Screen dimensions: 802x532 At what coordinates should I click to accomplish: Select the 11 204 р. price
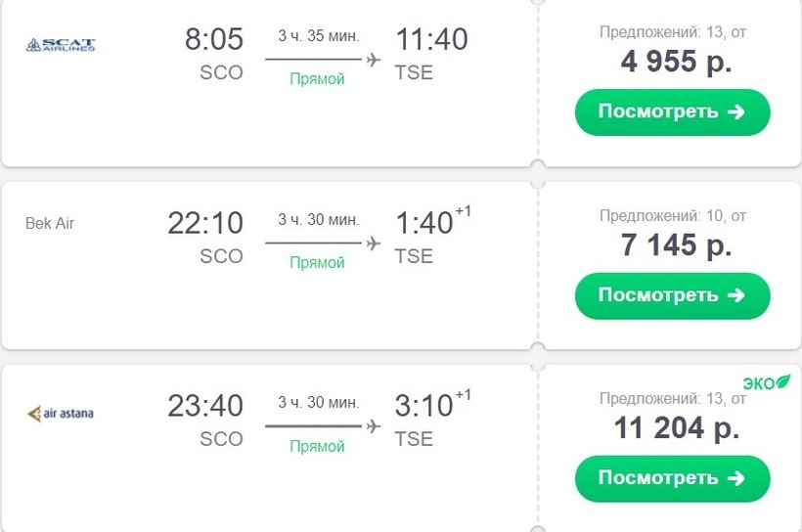[676, 427]
